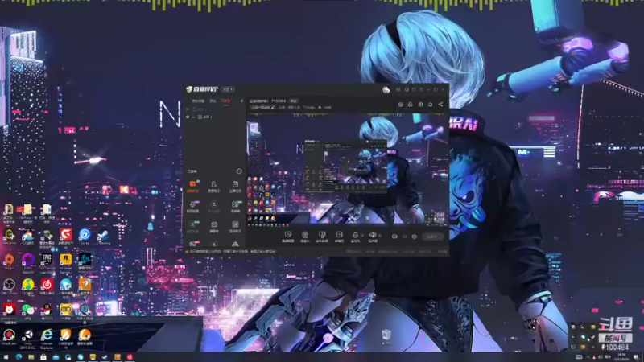
Task: Click the microphone icon in broadcast toolbar
Action: pos(355,235)
